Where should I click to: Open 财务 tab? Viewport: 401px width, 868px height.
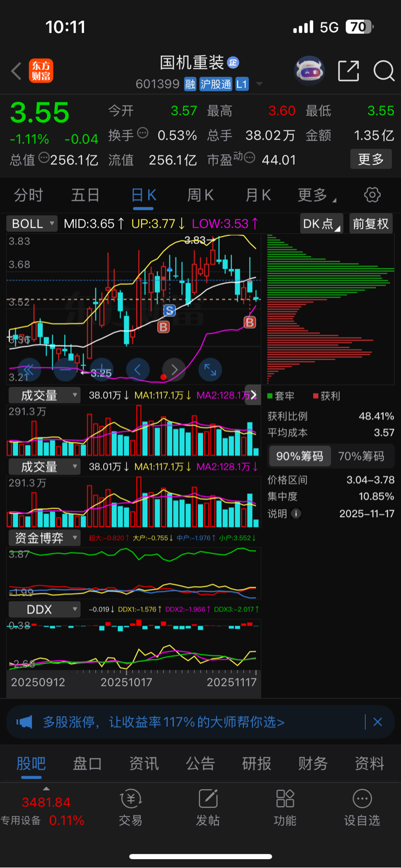(313, 764)
